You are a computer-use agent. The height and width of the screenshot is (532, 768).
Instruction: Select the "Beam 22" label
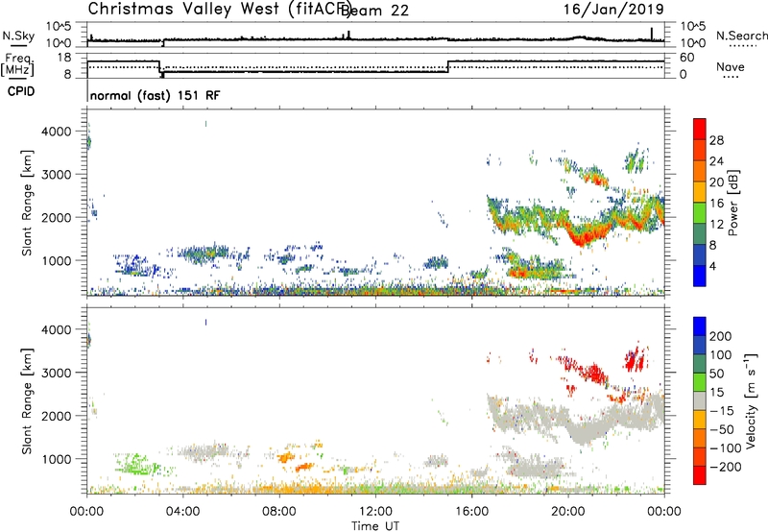[374, 11]
